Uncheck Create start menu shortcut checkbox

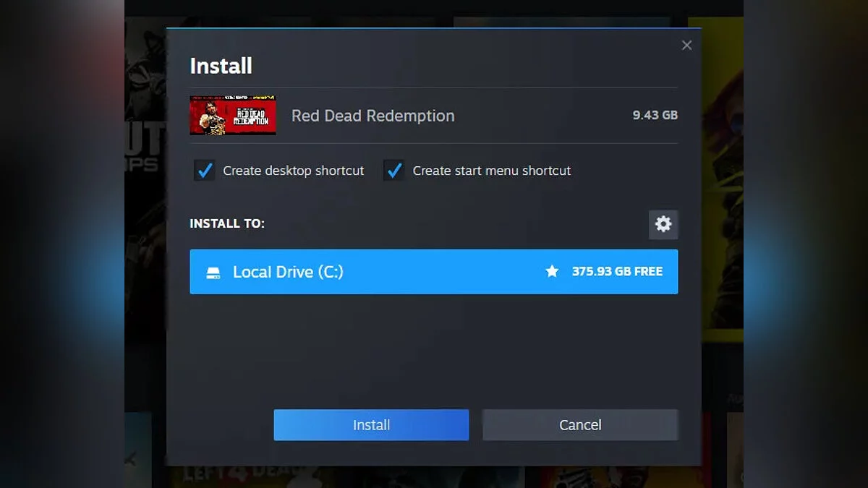click(x=394, y=171)
